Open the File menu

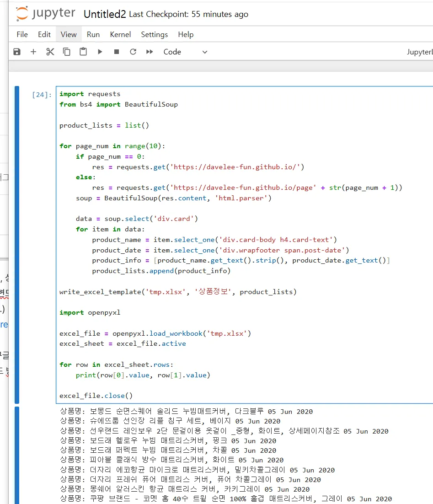22,34
